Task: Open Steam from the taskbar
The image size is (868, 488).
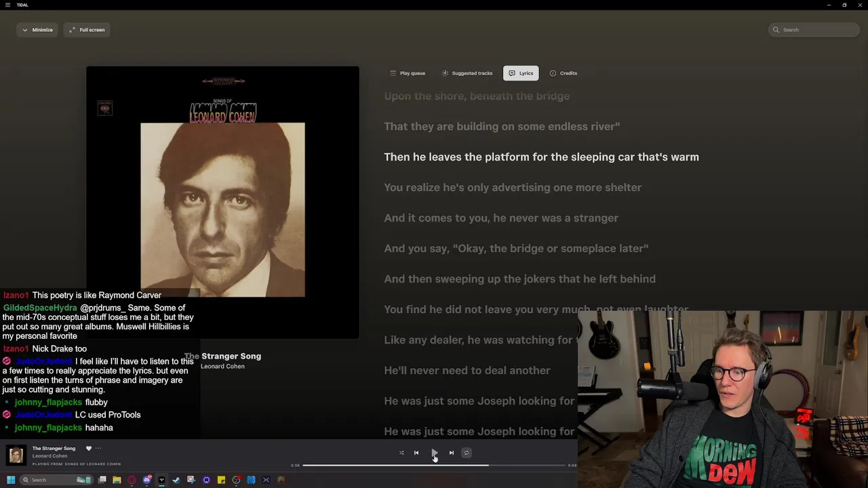Action: [176, 480]
